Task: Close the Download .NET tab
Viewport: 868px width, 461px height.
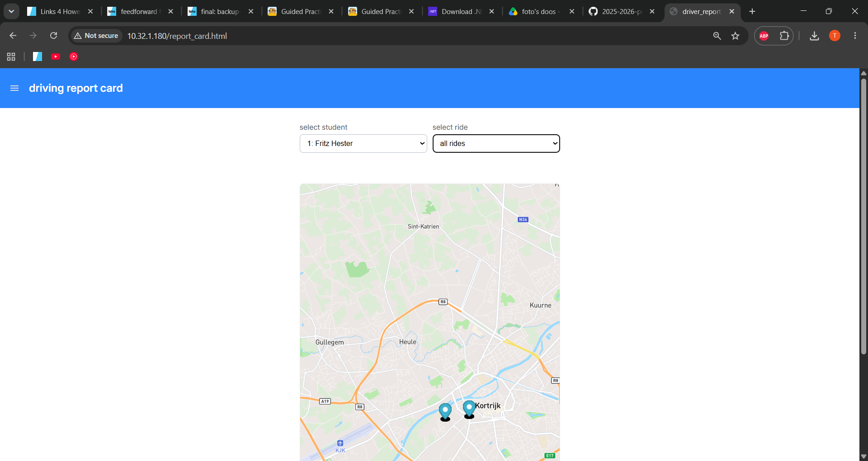Action: (x=492, y=12)
